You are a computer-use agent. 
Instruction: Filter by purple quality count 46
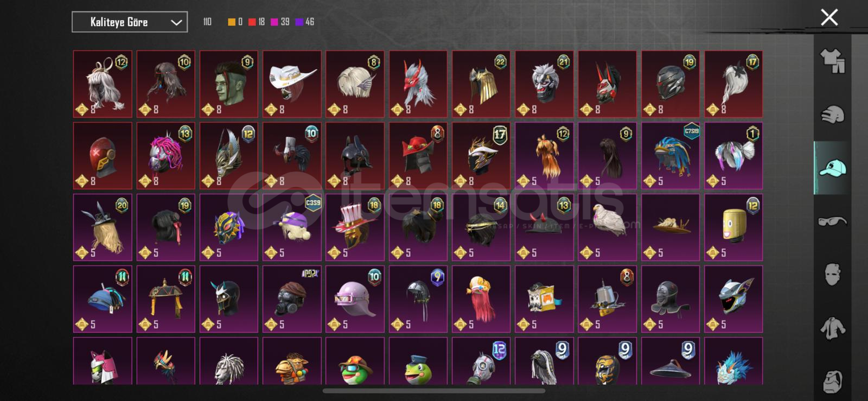click(305, 22)
